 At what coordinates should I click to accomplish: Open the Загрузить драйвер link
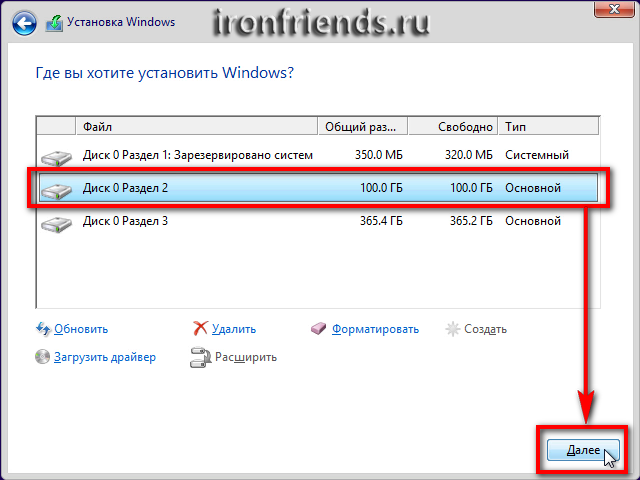coord(105,357)
